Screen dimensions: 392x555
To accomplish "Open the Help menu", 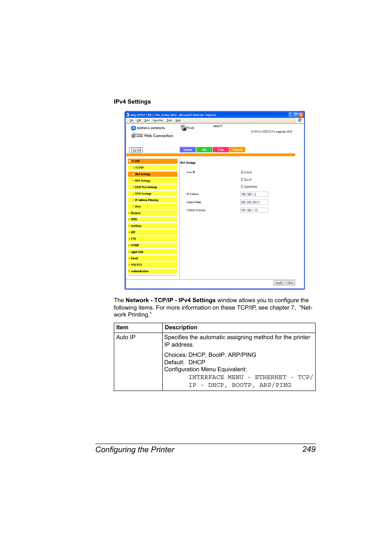I will click(x=178, y=120).
